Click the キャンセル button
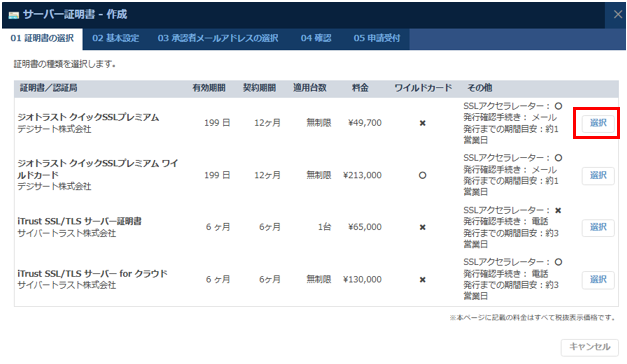 (590, 347)
